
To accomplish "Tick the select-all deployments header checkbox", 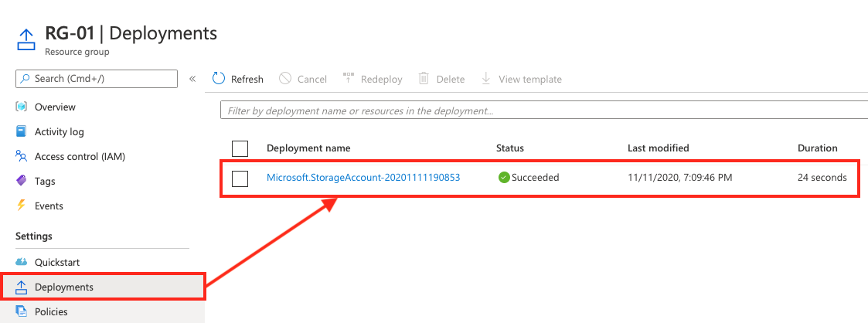I will pos(240,148).
